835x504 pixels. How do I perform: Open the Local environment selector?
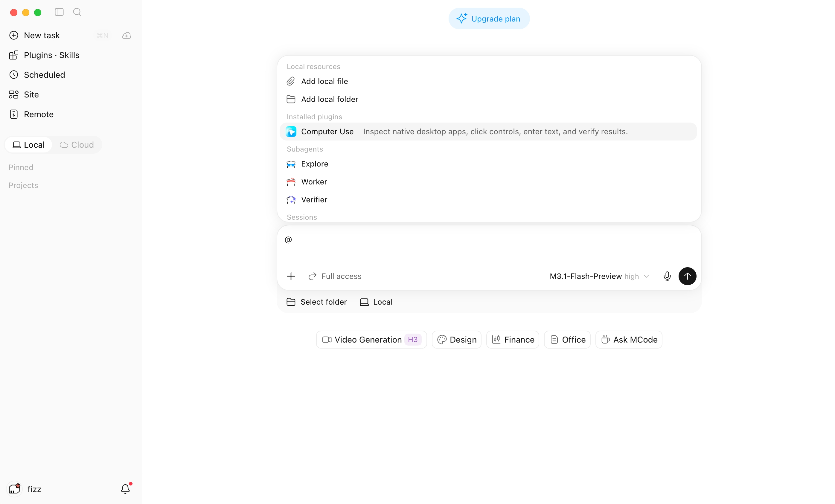point(376,302)
